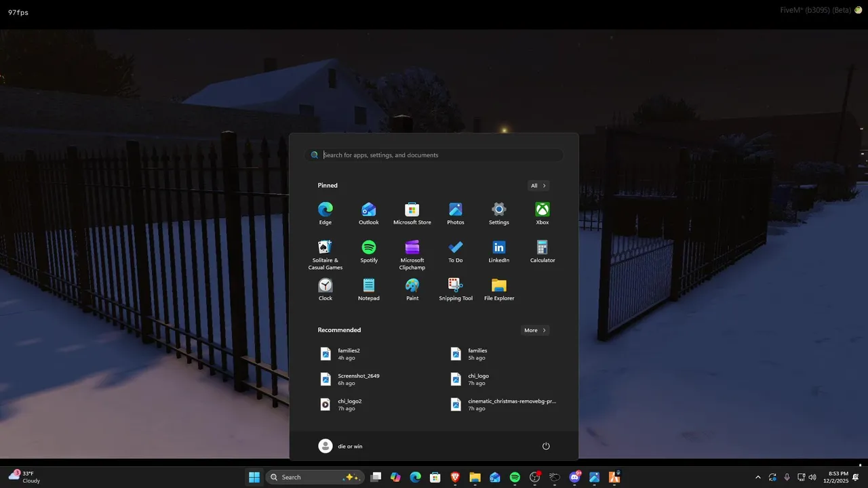Open the Photos app
This screenshot has width=868, height=488.
(456, 213)
